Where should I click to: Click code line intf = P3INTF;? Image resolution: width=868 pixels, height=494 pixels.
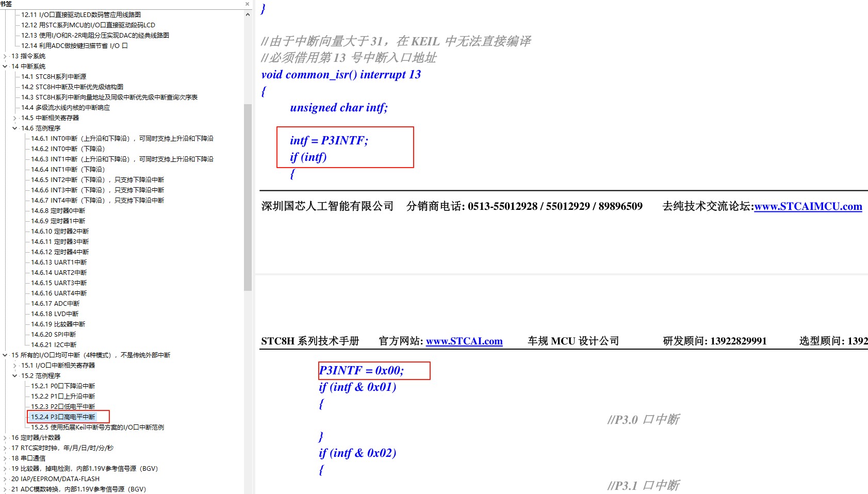pos(329,141)
